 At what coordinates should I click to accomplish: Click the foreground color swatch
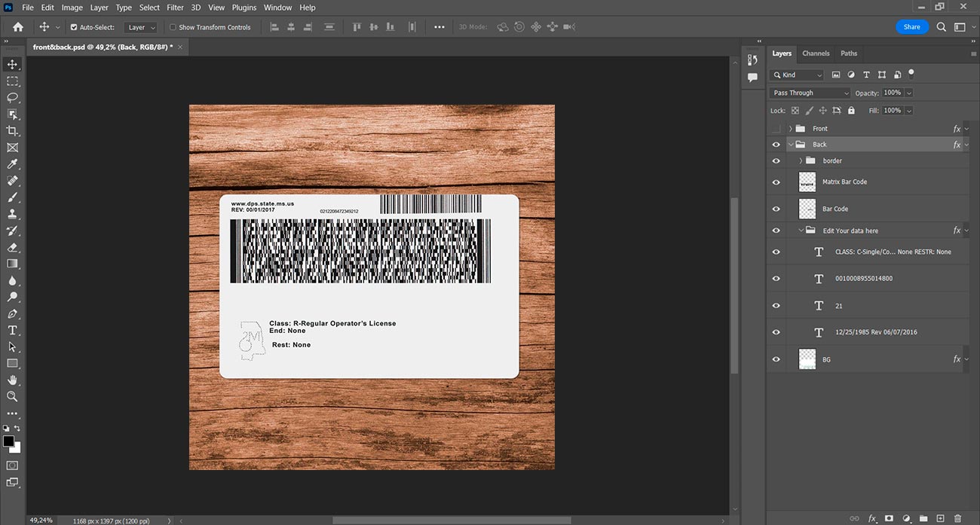(8, 441)
